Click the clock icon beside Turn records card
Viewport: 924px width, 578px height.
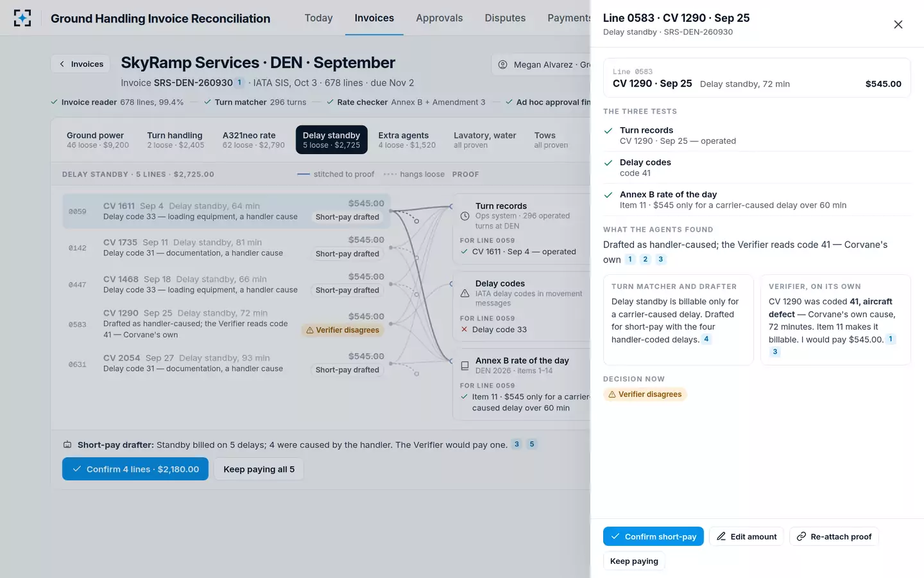465,216
